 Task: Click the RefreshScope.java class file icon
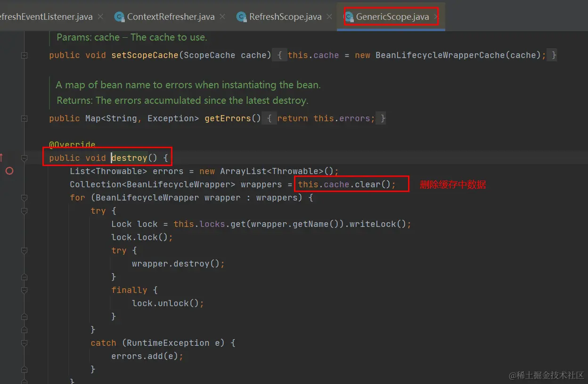[242, 17]
